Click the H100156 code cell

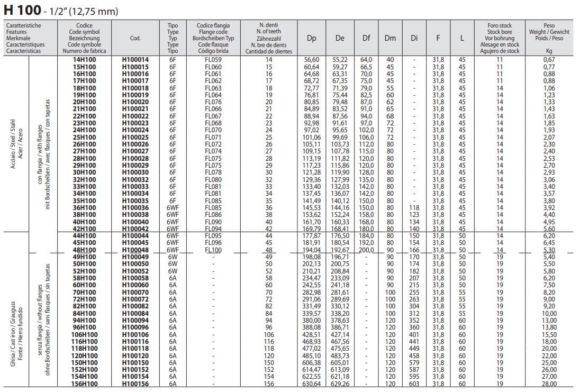pos(135,384)
